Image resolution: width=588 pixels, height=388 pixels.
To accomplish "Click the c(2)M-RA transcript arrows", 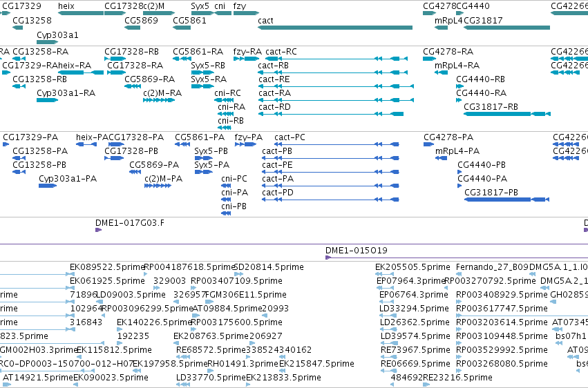I will click(x=159, y=100).
